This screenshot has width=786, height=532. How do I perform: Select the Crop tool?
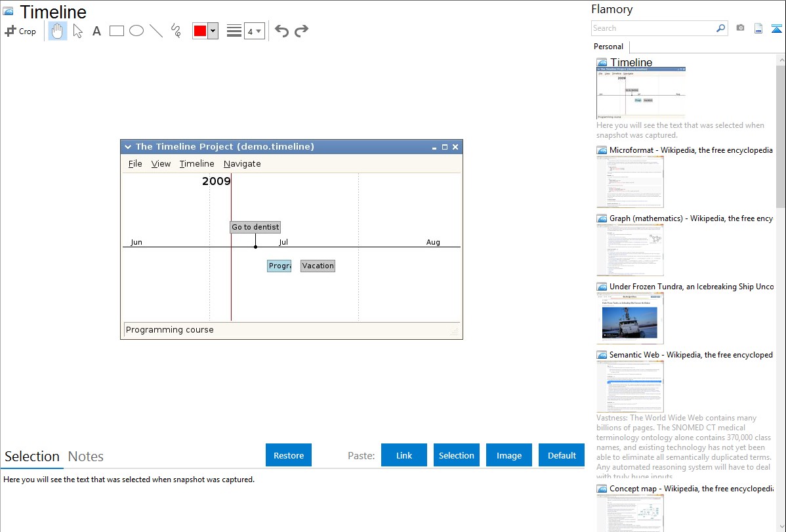click(20, 31)
